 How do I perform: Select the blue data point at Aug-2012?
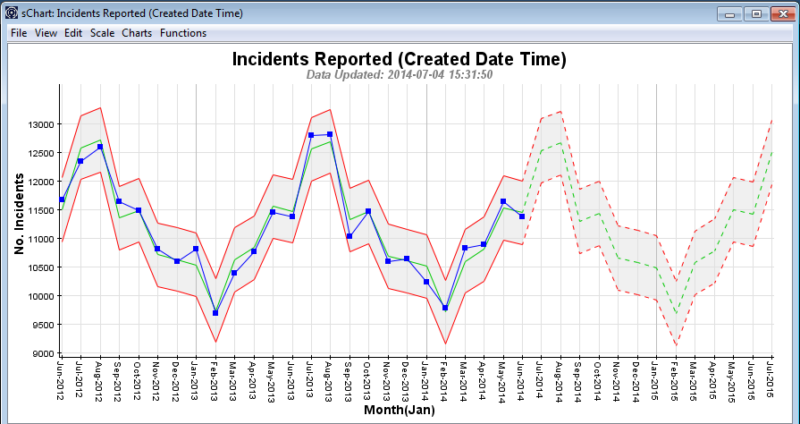tap(100, 146)
